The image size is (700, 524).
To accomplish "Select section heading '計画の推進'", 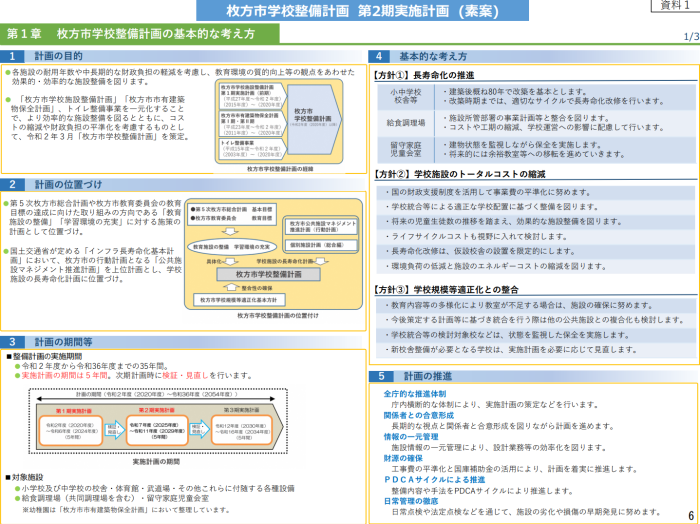I will pos(428,376).
